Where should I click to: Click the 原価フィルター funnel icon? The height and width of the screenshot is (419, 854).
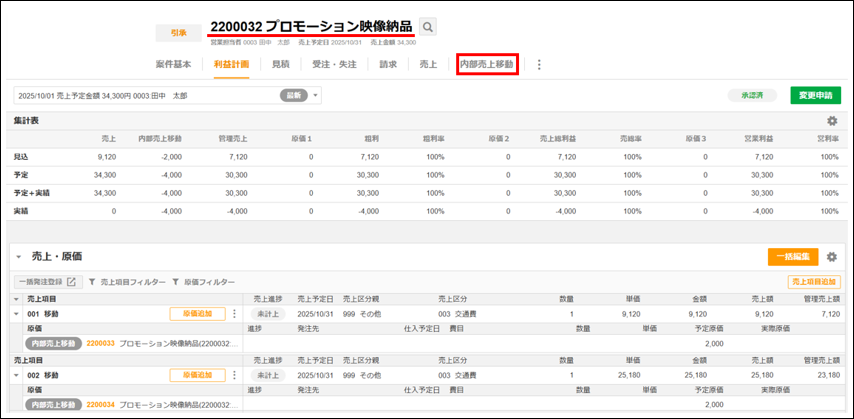point(175,282)
